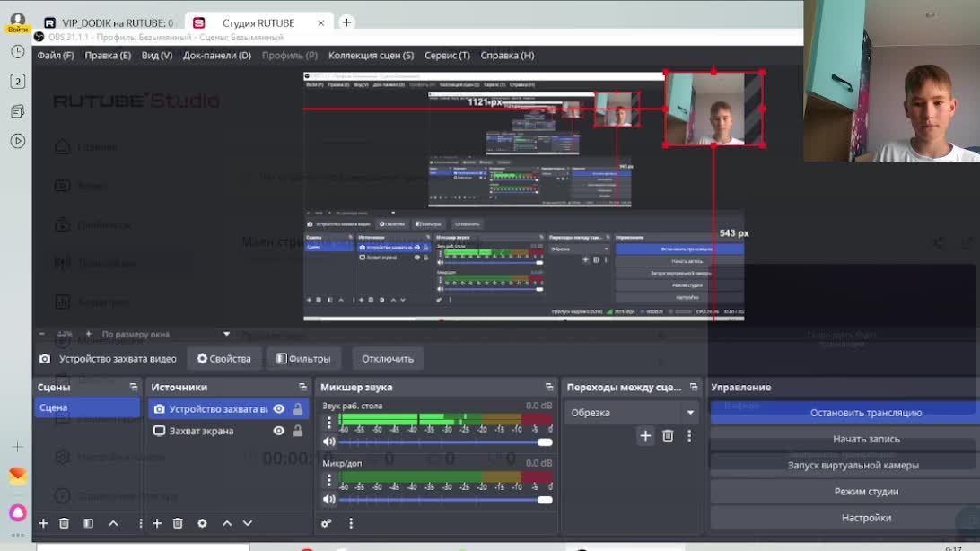Zoom in preview with plus icon

pyautogui.click(x=88, y=334)
